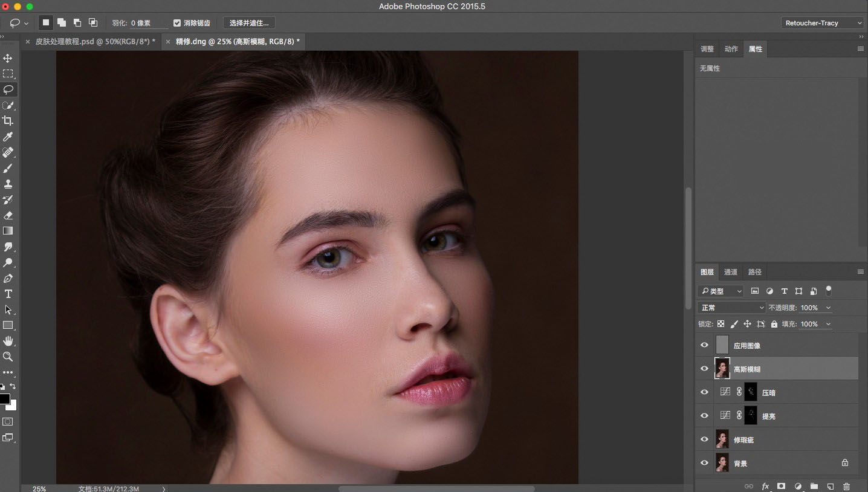868x492 pixels.
Task: Open the 不透明度 opacity slider arrow
Action: (x=828, y=308)
